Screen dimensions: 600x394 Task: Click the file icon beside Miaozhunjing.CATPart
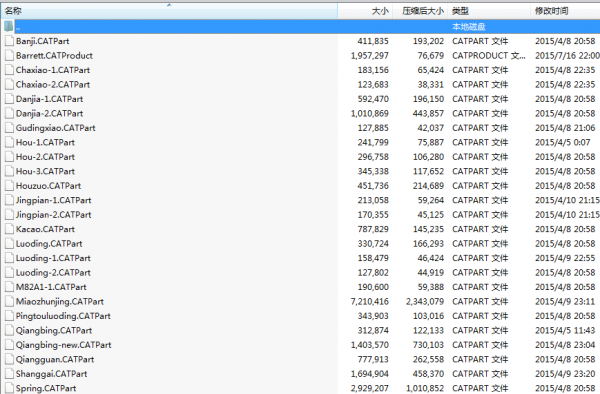tap(9, 301)
